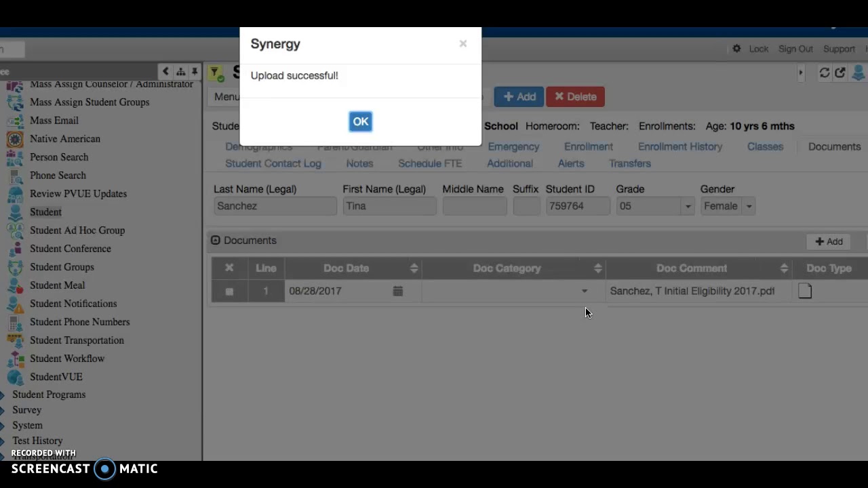Close the Synergy dialog with the X

pos(463,43)
